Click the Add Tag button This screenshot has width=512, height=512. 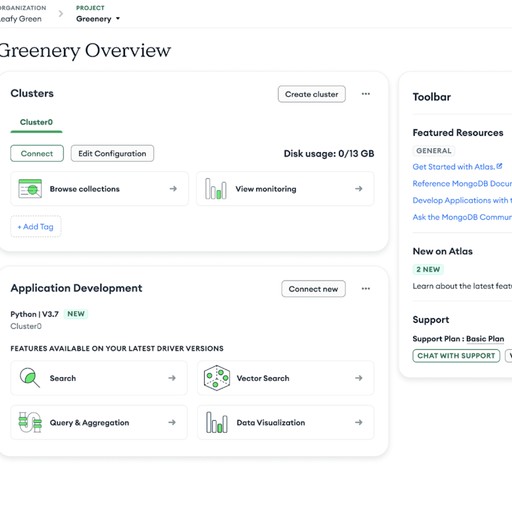(x=36, y=227)
